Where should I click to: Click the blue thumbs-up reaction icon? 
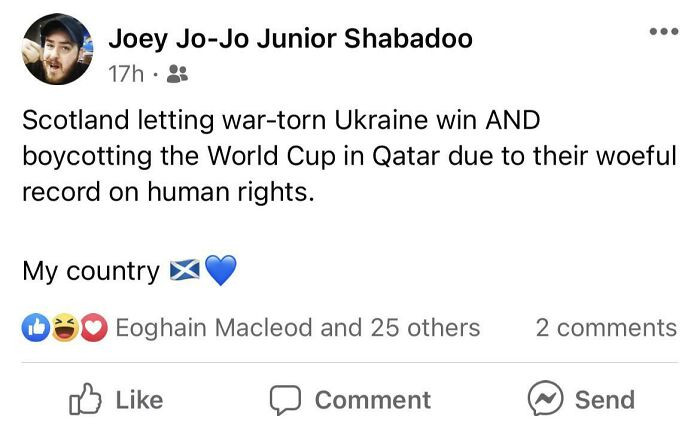pyautogui.click(x=35, y=327)
